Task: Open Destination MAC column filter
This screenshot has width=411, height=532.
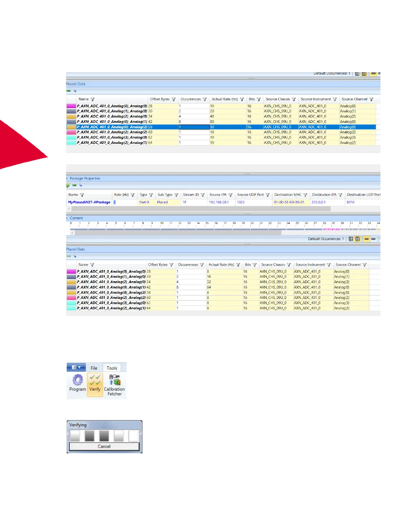Action: pyautogui.click(x=305, y=195)
